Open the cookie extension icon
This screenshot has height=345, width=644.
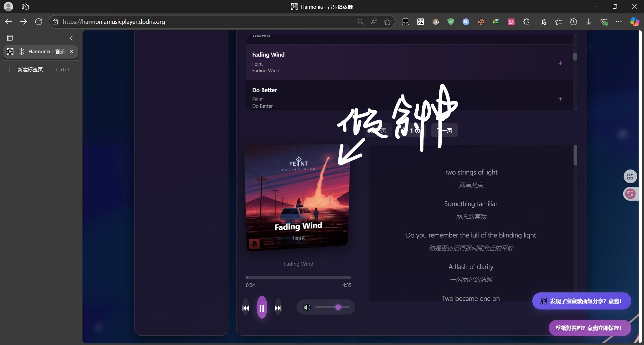pos(481,22)
